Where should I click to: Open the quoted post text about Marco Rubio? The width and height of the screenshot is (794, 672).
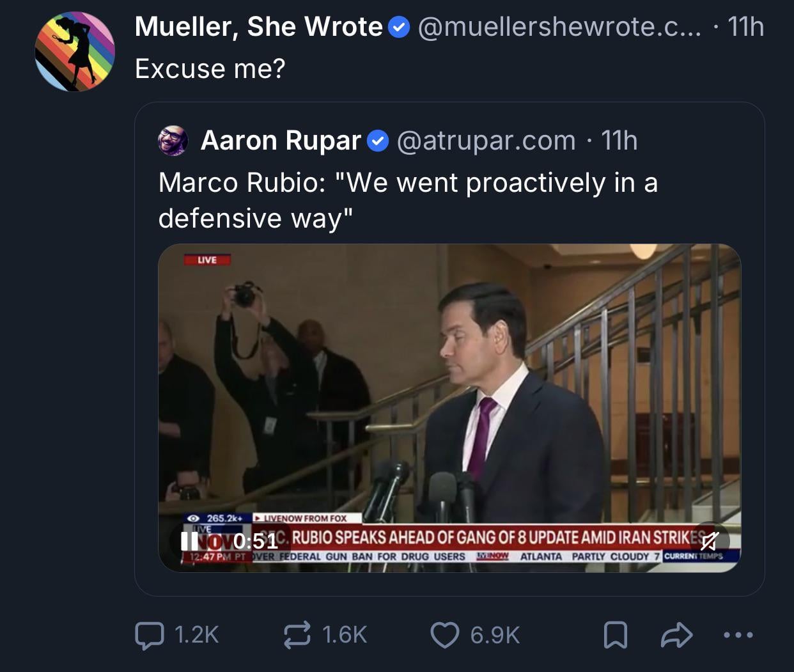(408, 200)
